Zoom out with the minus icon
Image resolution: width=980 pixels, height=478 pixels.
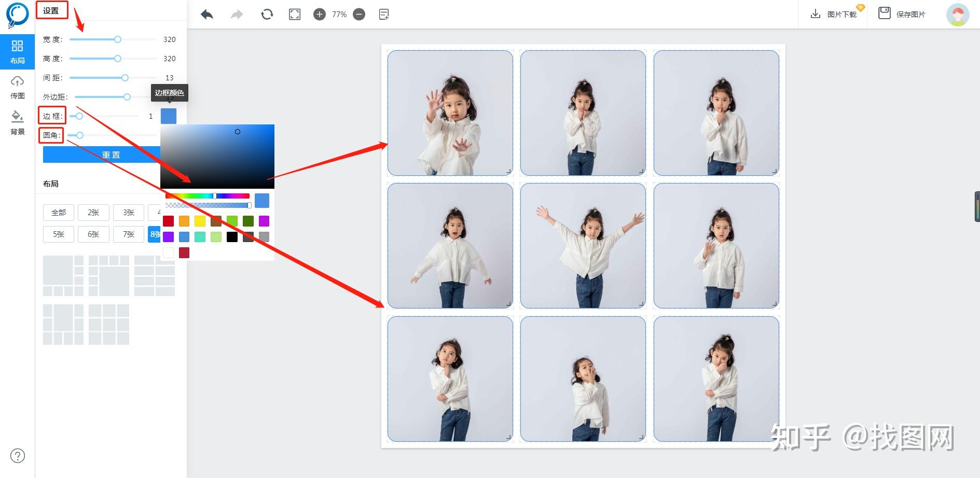(359, 15)
